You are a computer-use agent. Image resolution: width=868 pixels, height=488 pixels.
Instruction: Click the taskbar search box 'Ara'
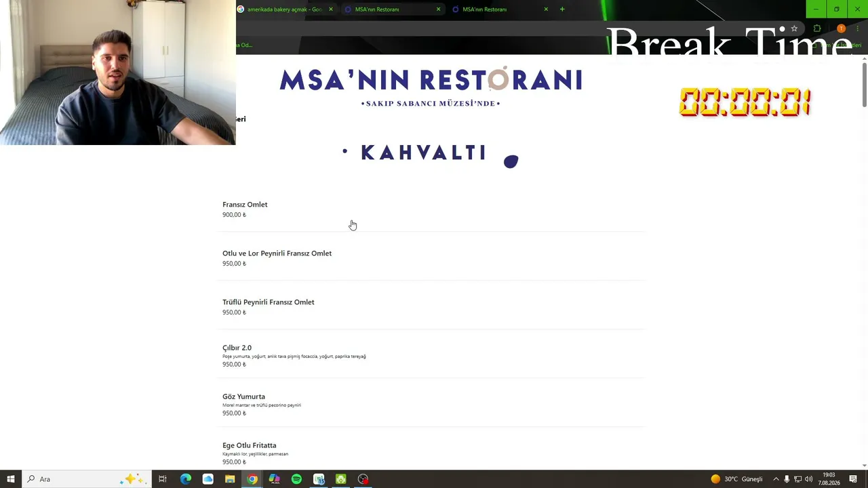(x=86, y=479)
